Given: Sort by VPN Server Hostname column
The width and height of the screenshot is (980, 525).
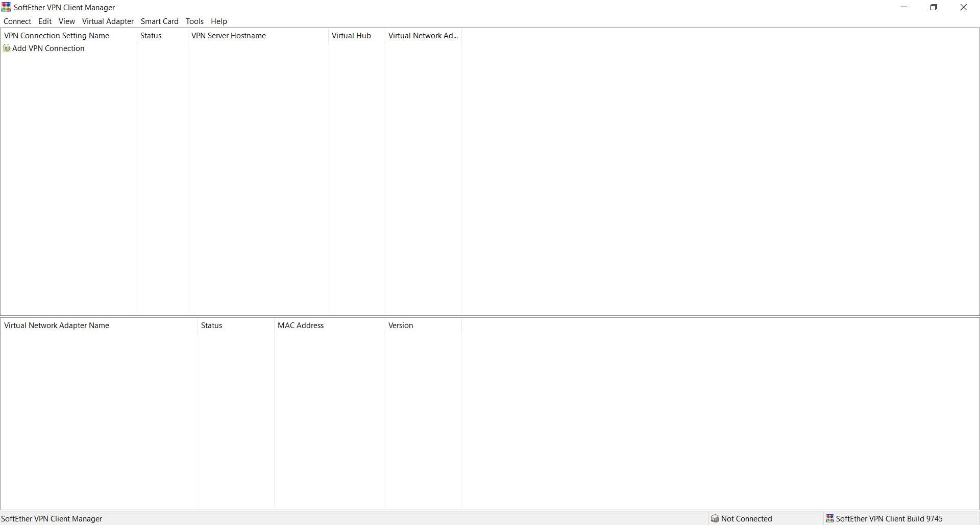Looking at the screenshot, I should [258, 36].
